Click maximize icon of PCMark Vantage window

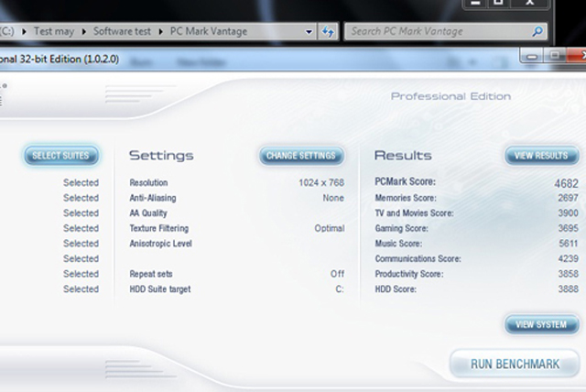tap(555, 56)
